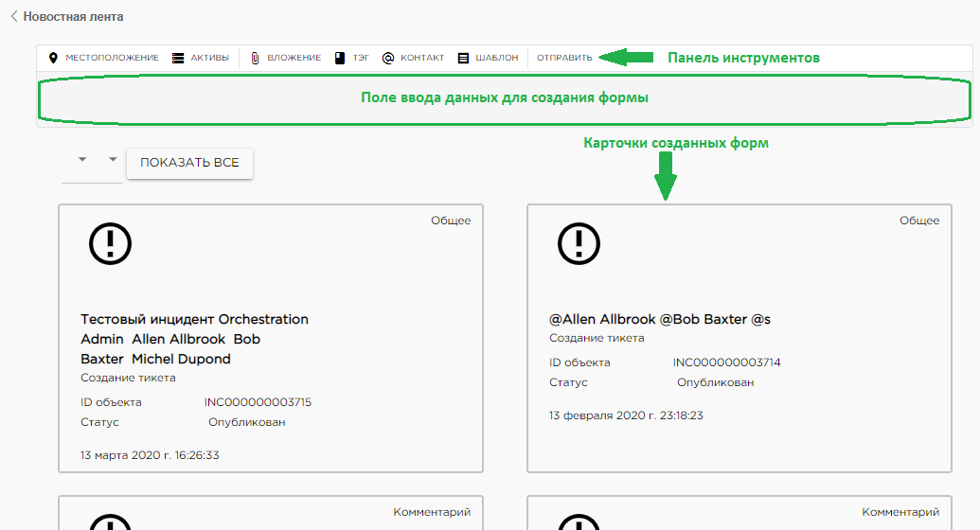
Task: Click Общее label on INC000000003715 card
Action: pyautogui.click(x=451, y=221)
